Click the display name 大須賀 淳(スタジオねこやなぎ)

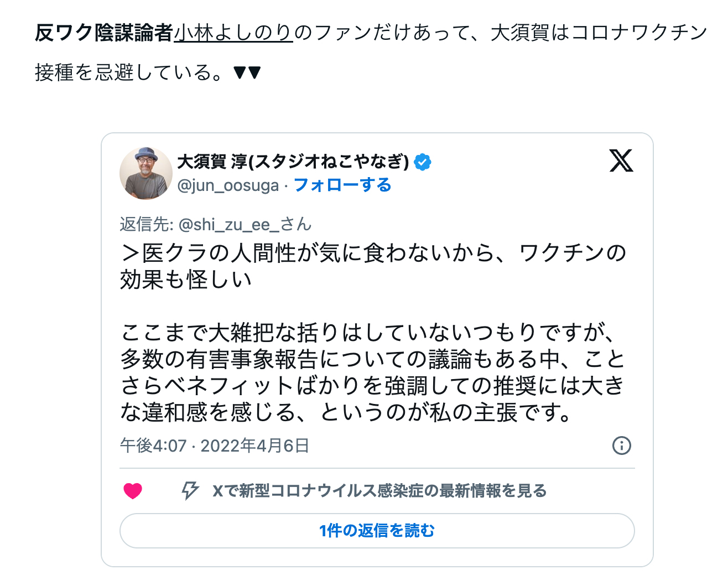coord(293,162)
